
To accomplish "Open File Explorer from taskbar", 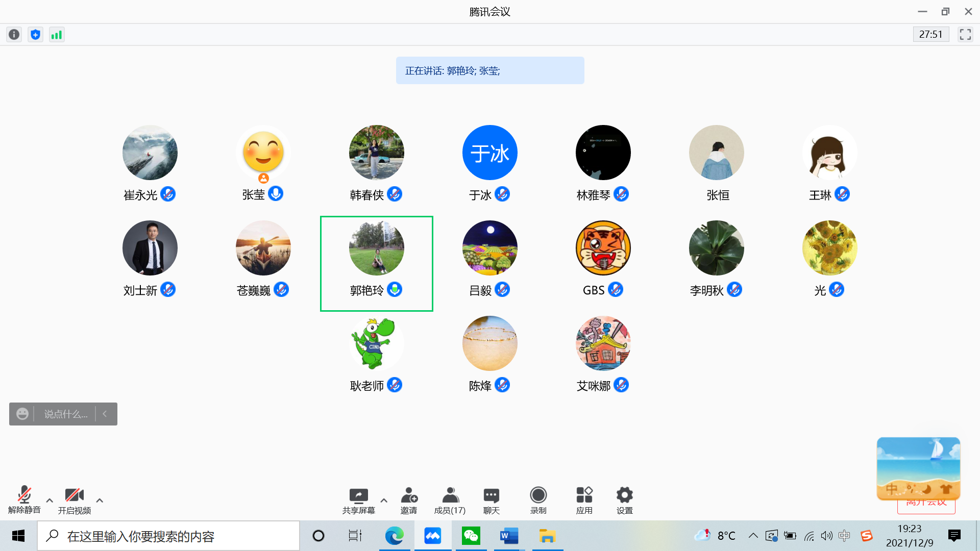I will click(547, 536).
